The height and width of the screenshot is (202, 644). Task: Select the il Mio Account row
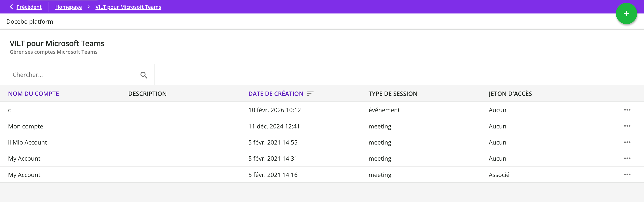(x=27, y=142)
